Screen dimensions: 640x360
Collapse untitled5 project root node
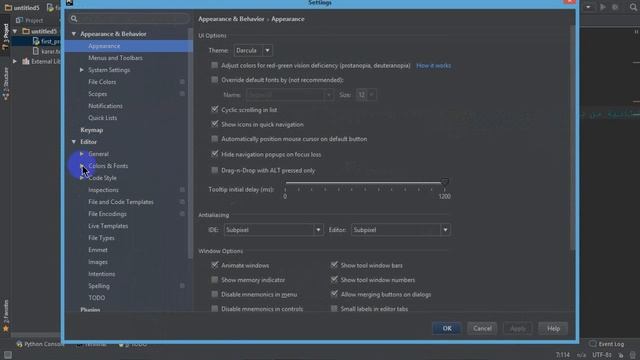point(15,31)
